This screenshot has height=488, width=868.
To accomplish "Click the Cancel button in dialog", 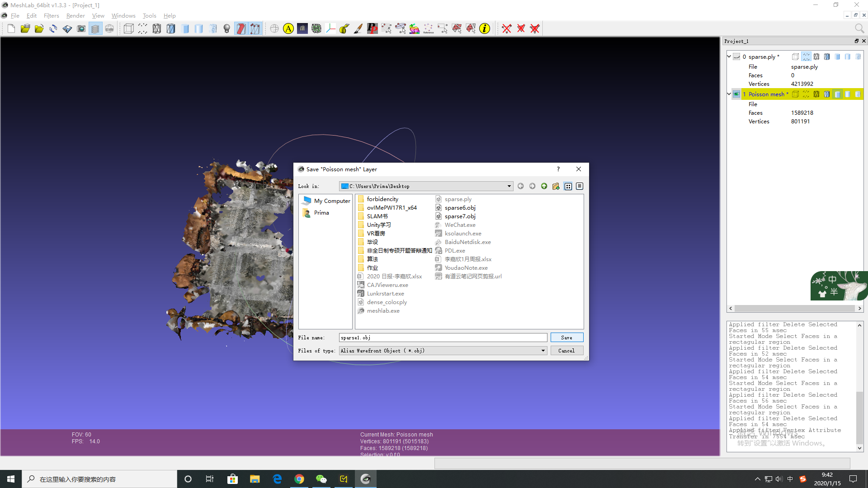I will tap(566, 351).
